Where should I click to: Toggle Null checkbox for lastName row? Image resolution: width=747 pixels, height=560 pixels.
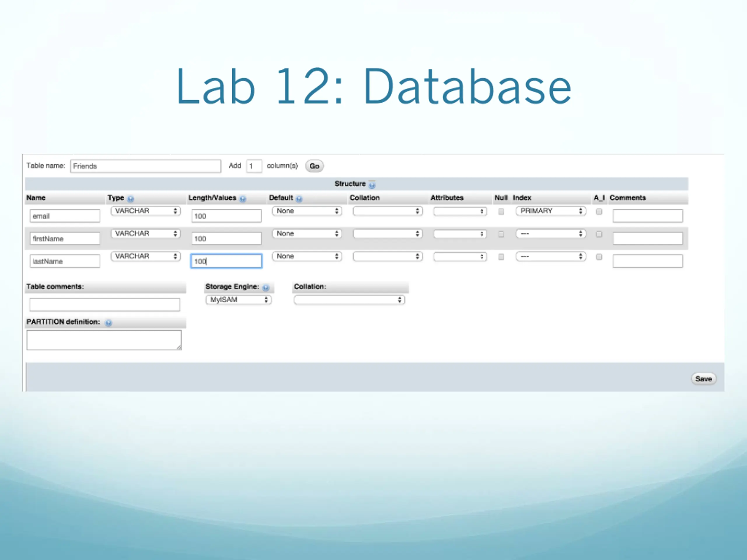(501, 257)
